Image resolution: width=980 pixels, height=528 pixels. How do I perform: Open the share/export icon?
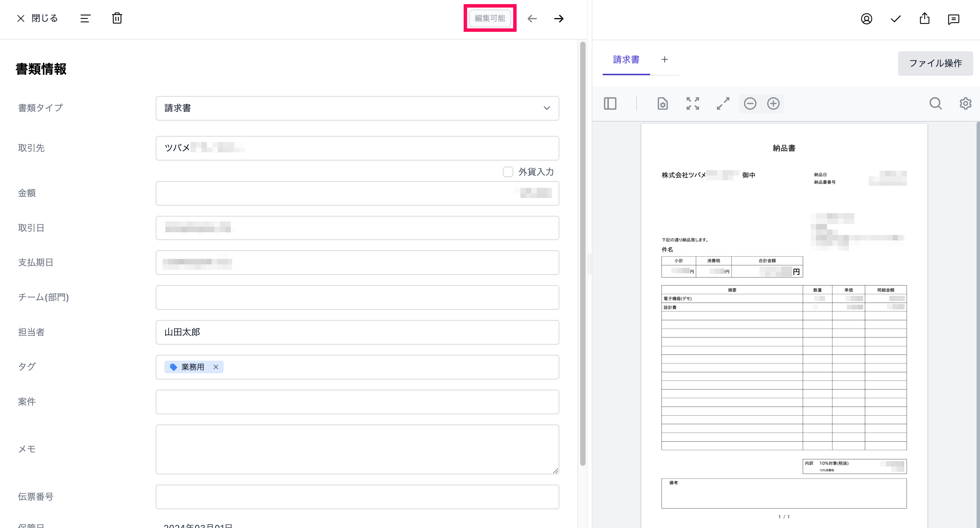click(x=924, y=19)
